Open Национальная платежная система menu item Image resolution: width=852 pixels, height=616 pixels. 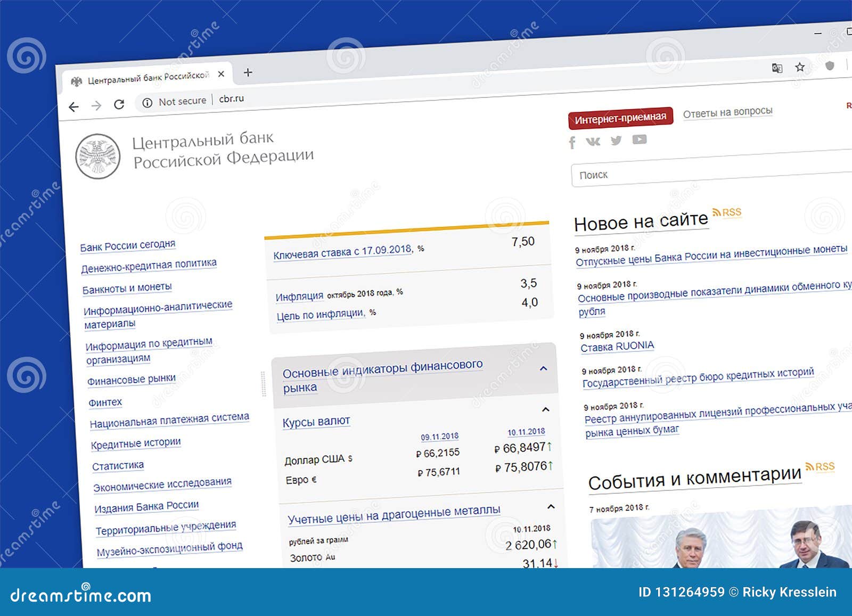169,420
